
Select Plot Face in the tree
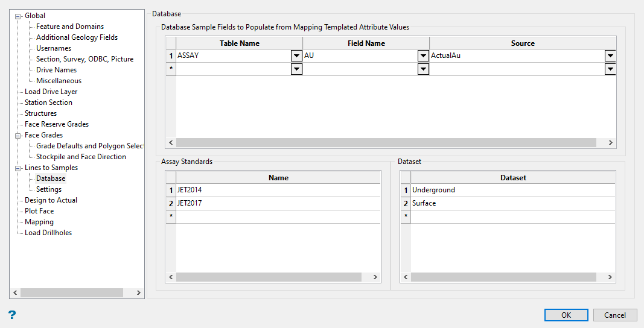pyautogui.click(x=39, y=211)
